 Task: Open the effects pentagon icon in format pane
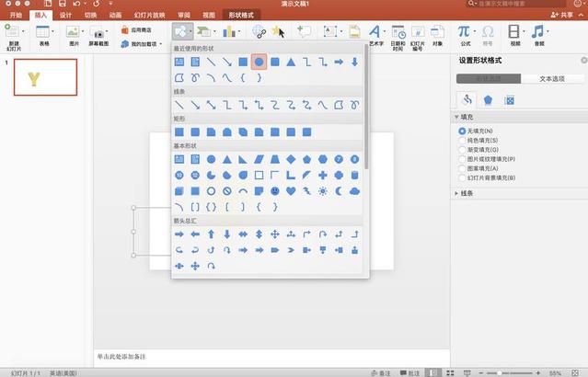click(488, 100)
